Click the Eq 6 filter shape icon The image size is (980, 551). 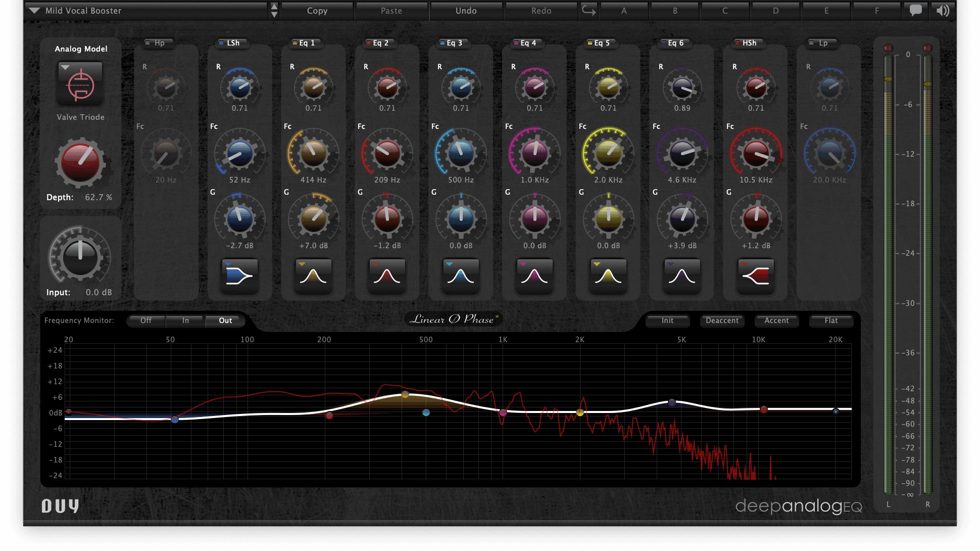[681, 277]
